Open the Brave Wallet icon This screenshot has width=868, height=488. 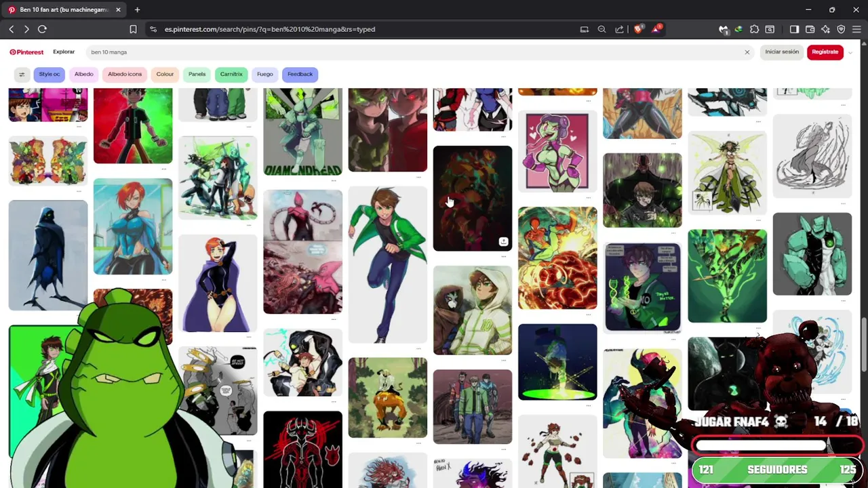click(x=810, y=29)
